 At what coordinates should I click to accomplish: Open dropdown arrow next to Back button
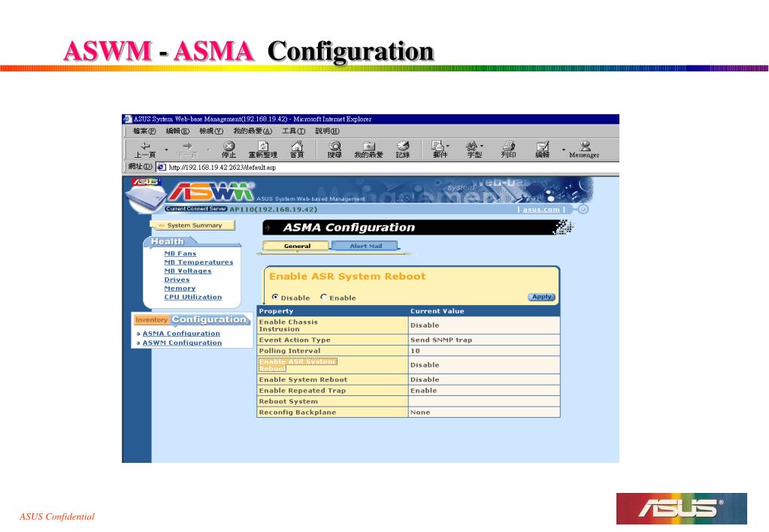(x=166, y=150)
